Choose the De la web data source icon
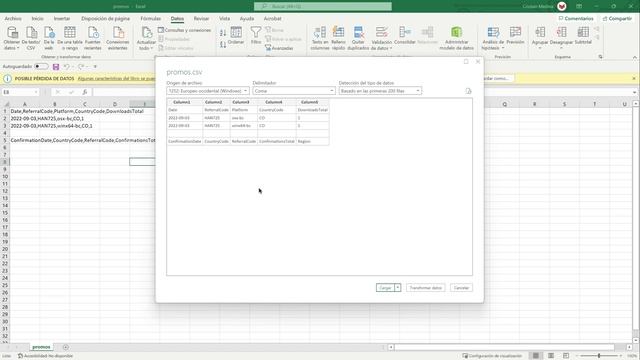 [49, 32]
